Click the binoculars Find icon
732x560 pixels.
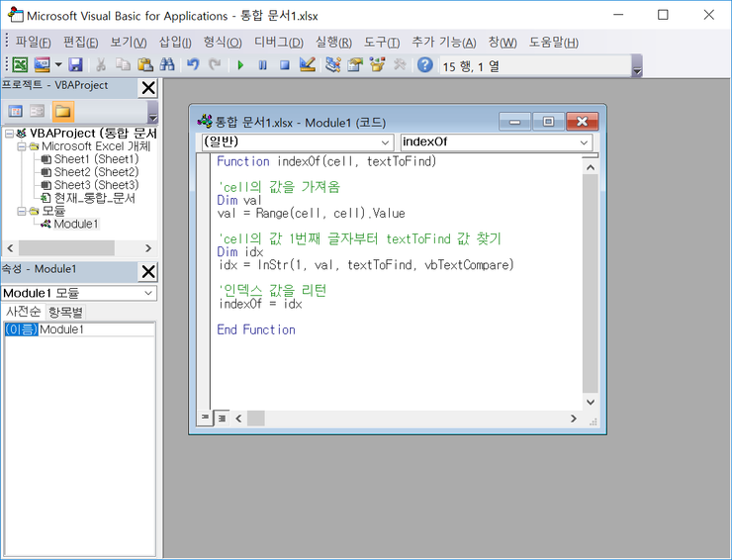[167, 64]
